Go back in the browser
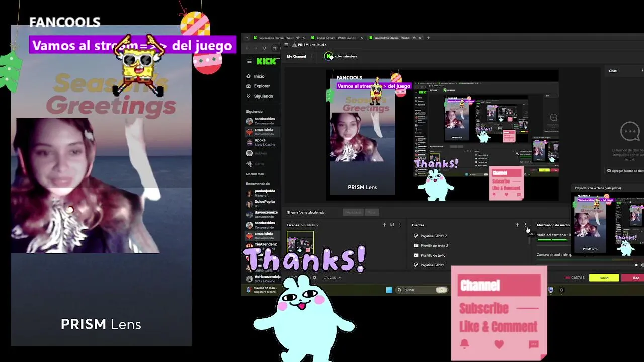The height and width of the screenshot is (362, 644). coord(247,48)
